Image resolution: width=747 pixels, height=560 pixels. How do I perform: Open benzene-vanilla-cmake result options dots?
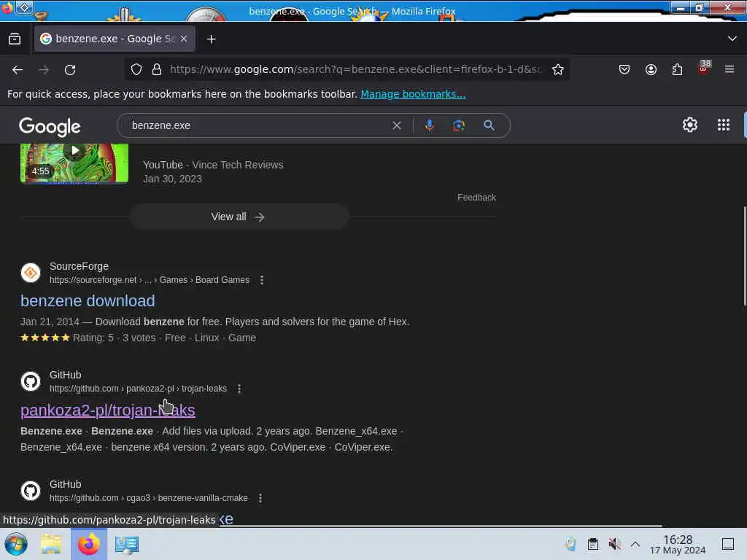coord(260,498)
